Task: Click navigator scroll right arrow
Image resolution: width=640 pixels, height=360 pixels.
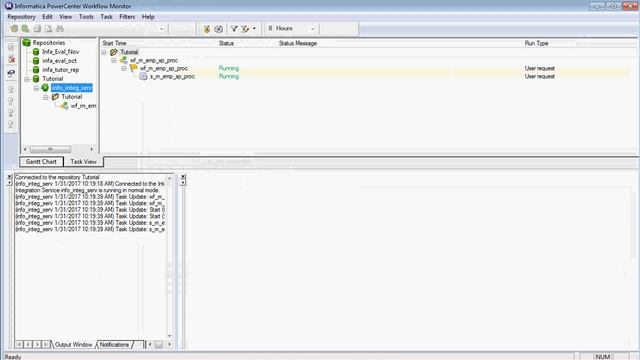Action: point(91,149)
